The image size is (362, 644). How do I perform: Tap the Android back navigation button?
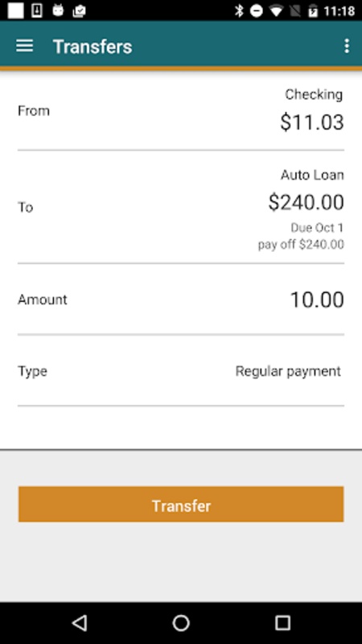(x=80, y=623)
